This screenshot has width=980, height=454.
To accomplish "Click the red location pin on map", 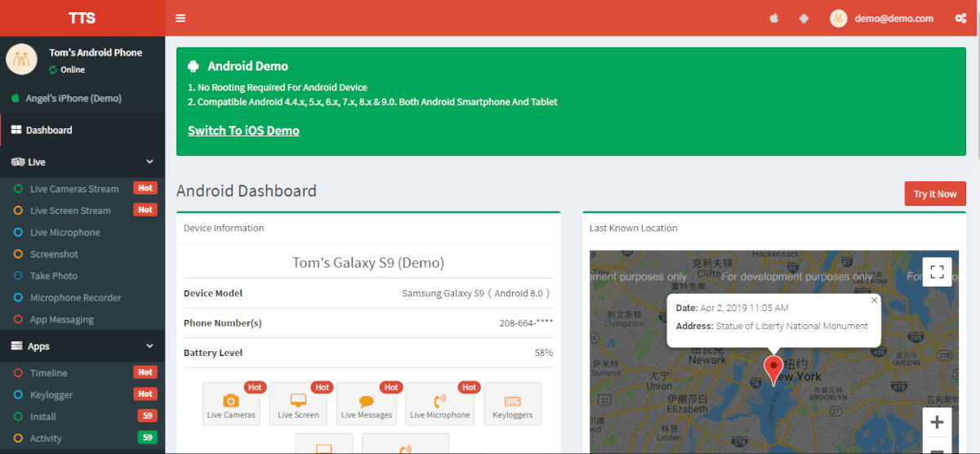I will (x=773, y=370).
